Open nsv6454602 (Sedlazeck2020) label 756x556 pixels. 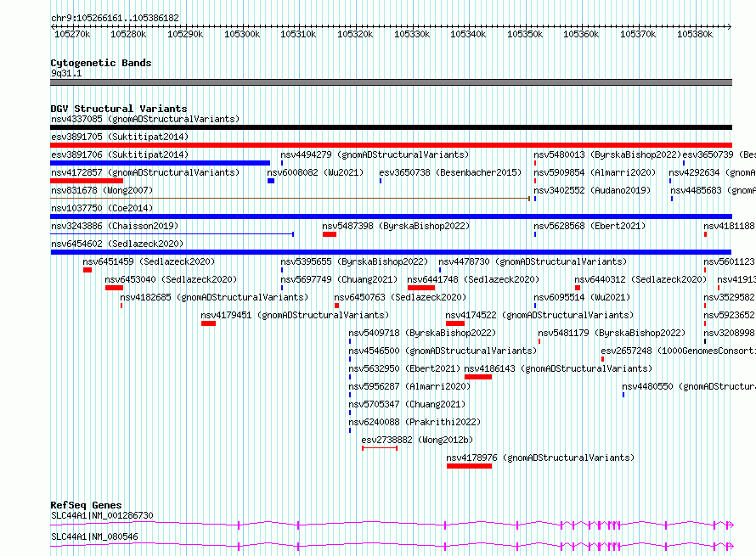[117, 244]
